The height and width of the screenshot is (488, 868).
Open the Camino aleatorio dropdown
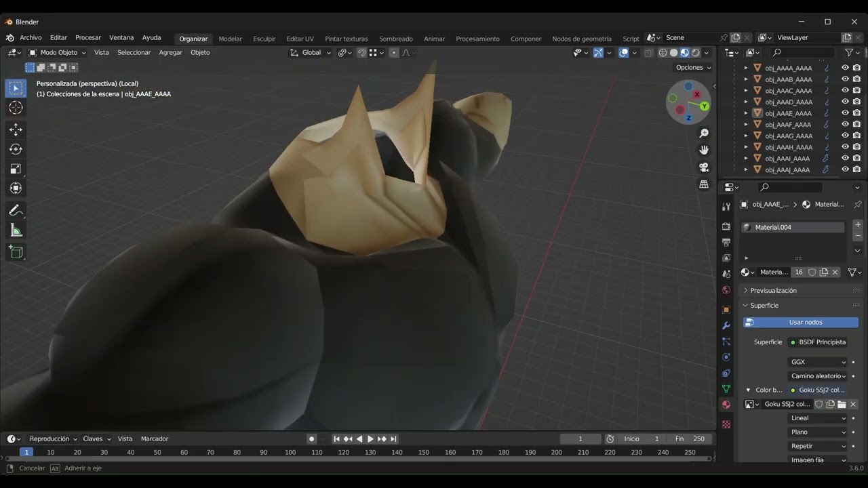(x=818, y=376)
